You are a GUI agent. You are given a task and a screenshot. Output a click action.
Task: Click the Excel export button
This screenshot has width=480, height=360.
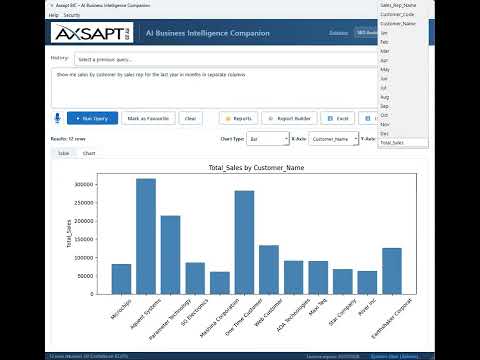point(337,118)
